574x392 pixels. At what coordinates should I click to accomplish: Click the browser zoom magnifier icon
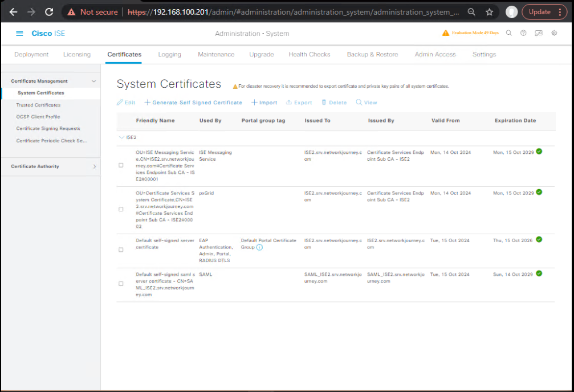471,12
